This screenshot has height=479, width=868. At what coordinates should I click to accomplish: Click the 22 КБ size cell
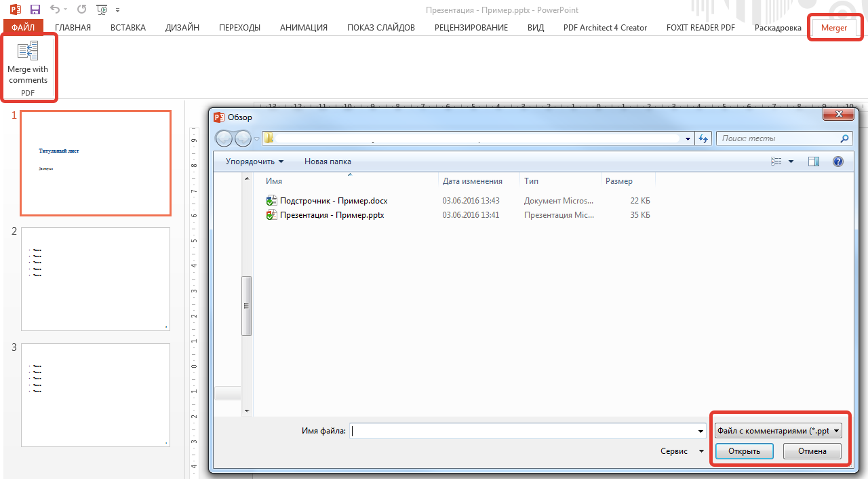coord(639,201)
